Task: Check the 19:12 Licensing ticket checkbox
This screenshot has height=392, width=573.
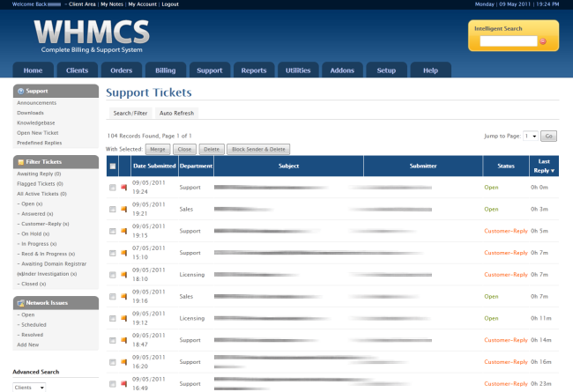Action: (x=113, y=319)
